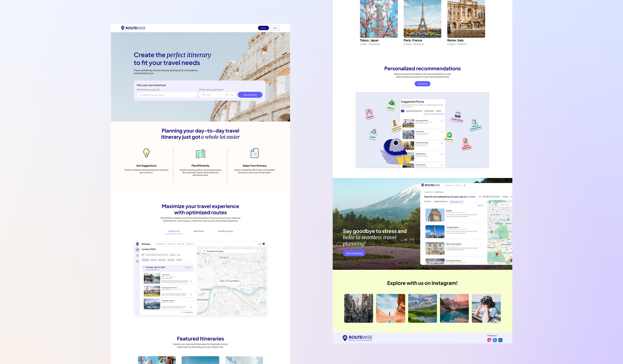Select the Landmarks & Attractions filter chip
Image resolution: width=623 pixels, height=364 pixels.
pyautogui.click(x=414, y=111)
